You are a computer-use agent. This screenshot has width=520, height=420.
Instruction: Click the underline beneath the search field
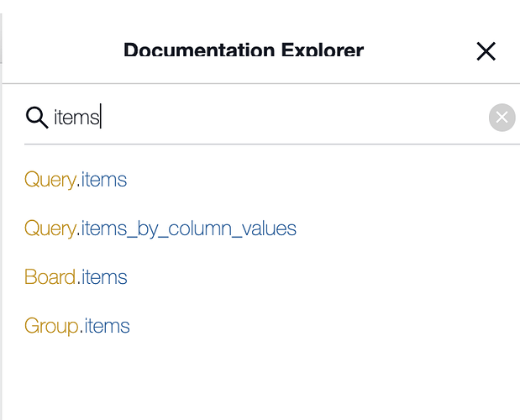tap(272, 144)
